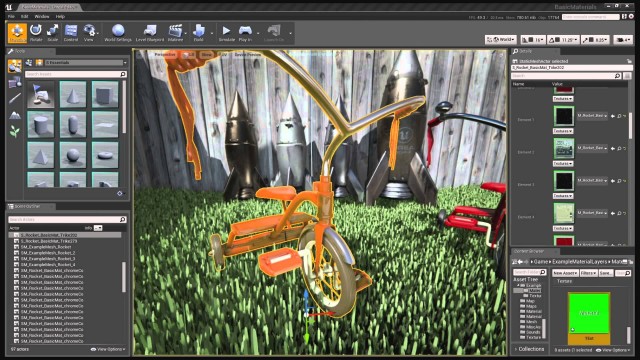The height and width of the screenshot is (360, 640).
Task: Open the Help menu
Action: tap(60, 17)
